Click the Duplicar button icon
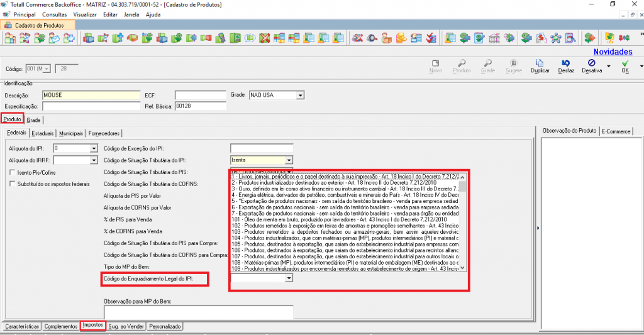The image size is (644, 335). coord(540,64)
